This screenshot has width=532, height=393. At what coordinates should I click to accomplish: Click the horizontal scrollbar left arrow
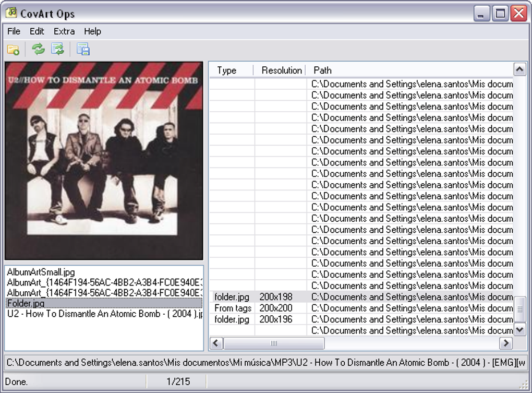tap(216, 343)
